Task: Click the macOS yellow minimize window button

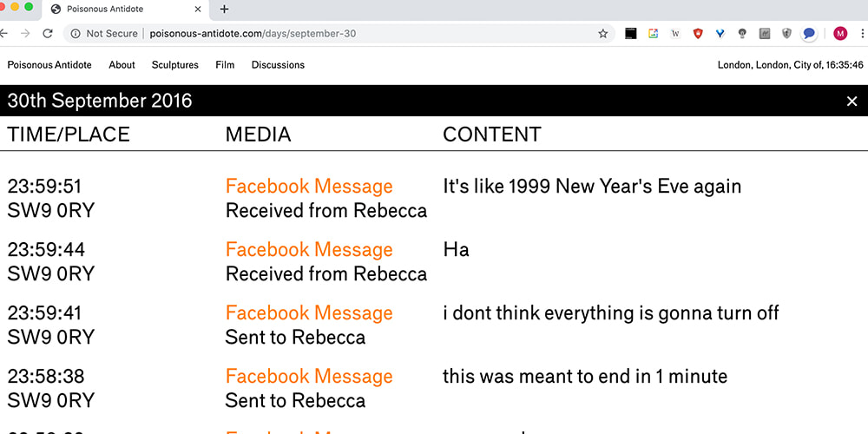Action: 15,7
